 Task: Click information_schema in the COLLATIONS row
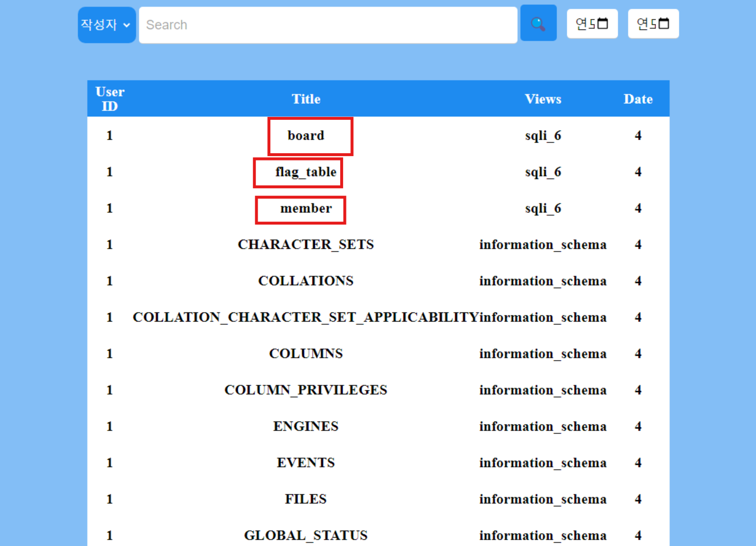[543, 281]
